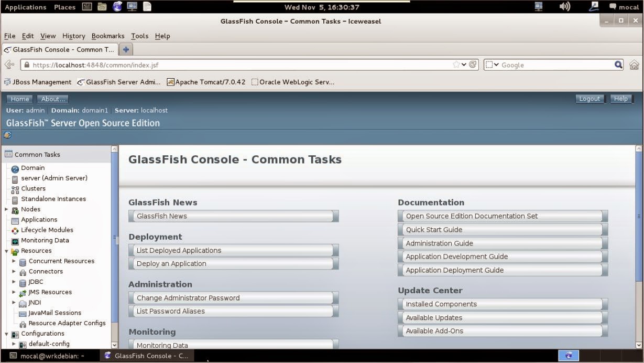Open the Tools menu
Viewport: 644px width, 363px height.
click(x=140, y=36)
